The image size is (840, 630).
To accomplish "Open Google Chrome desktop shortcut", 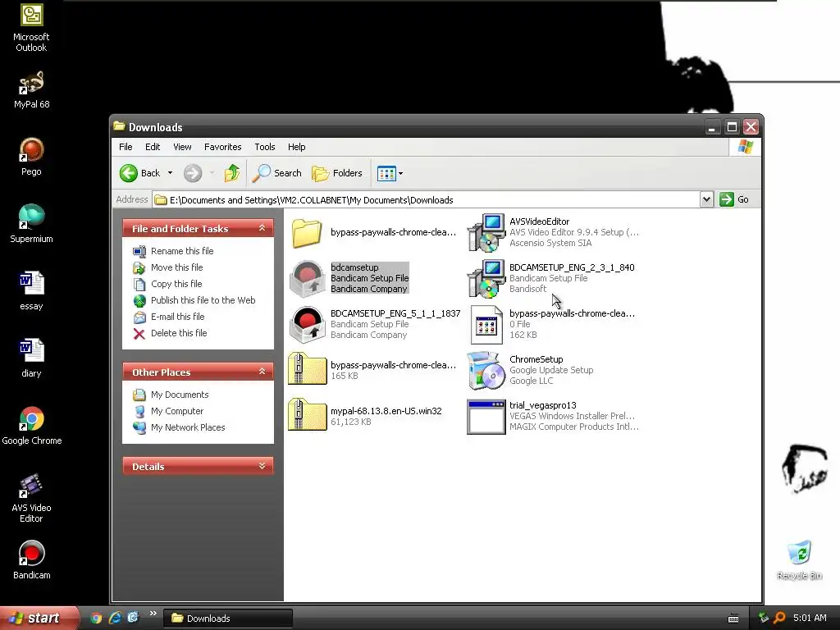I will pos(32,426).
